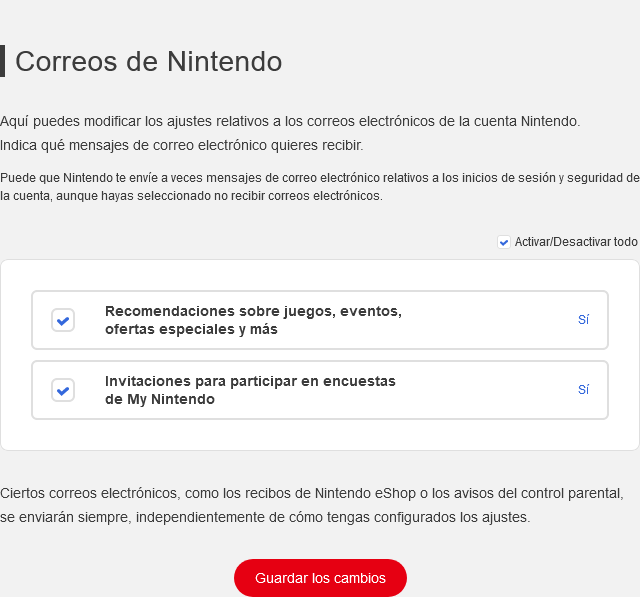Click 'Sí' in the Recomendaciones row
Screen dimensions: 640x597
pos(583,320)
